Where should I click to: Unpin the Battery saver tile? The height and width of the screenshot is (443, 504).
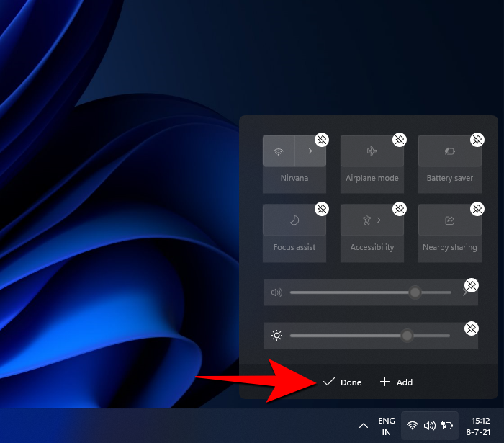coord(477,140)
